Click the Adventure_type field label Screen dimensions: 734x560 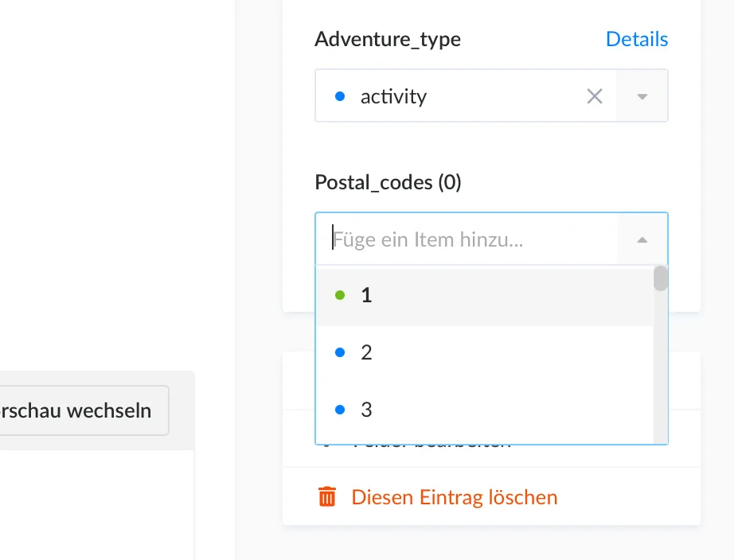click(388, 39)
